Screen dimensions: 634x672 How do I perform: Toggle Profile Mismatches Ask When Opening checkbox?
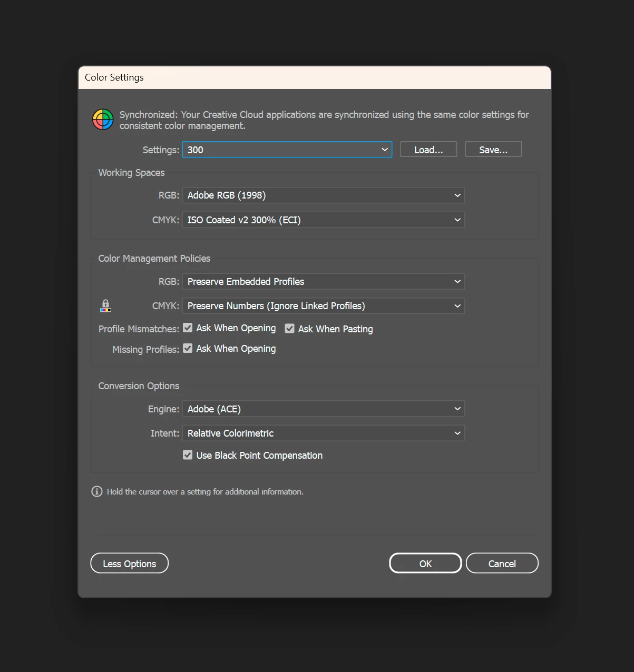(x=188, y=328)
